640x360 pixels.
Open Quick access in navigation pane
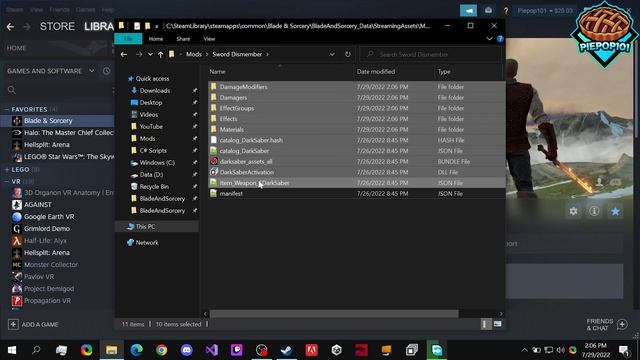(152, 78)
